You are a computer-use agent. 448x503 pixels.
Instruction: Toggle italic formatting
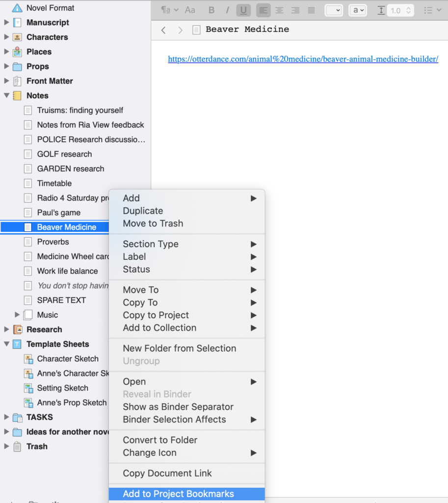(227, 10)
